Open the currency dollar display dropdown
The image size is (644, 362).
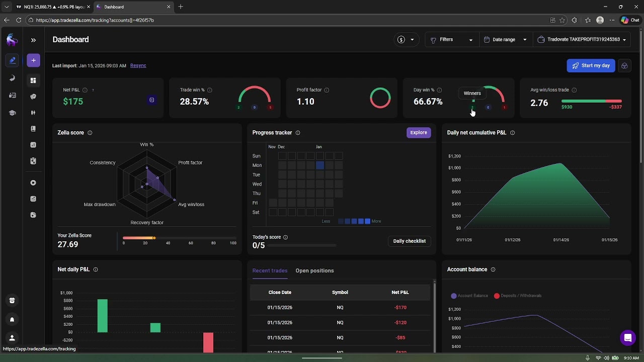(407, 40)
